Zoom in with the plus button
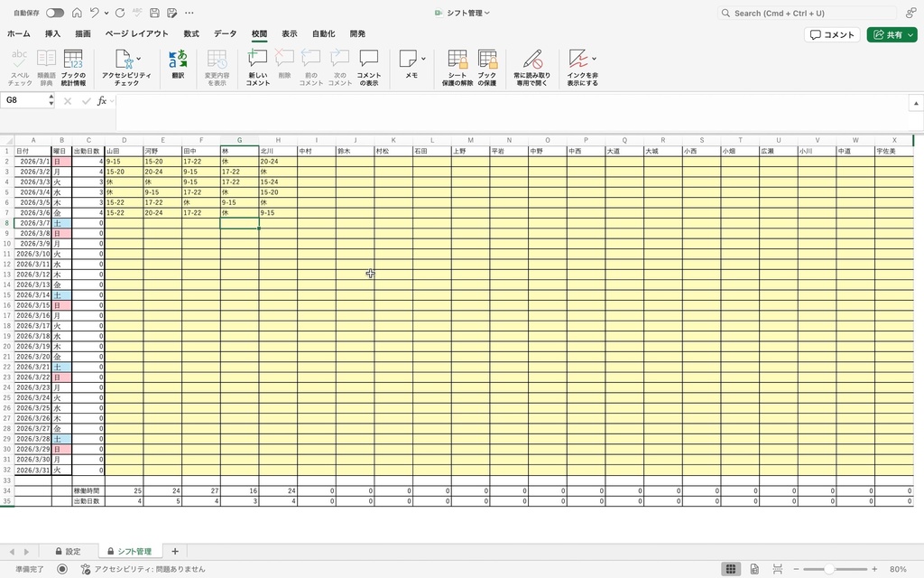This screenshot has height=578, width=924. (x=874, y=569)
